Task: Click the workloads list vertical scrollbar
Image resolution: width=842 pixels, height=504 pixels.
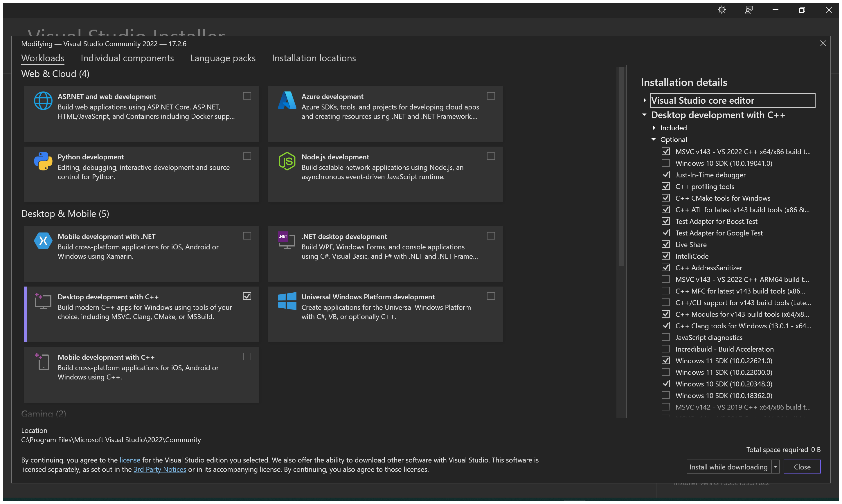Action: point(621,166)
